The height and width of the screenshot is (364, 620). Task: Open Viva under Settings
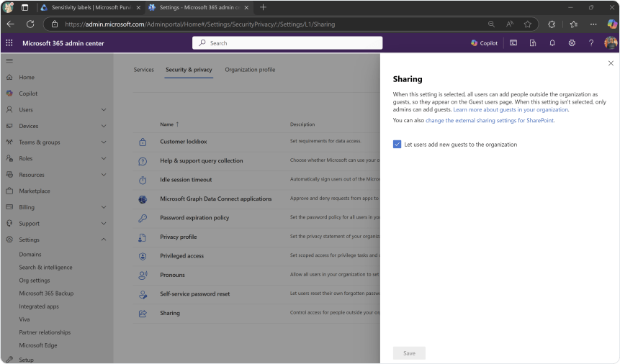24,319
